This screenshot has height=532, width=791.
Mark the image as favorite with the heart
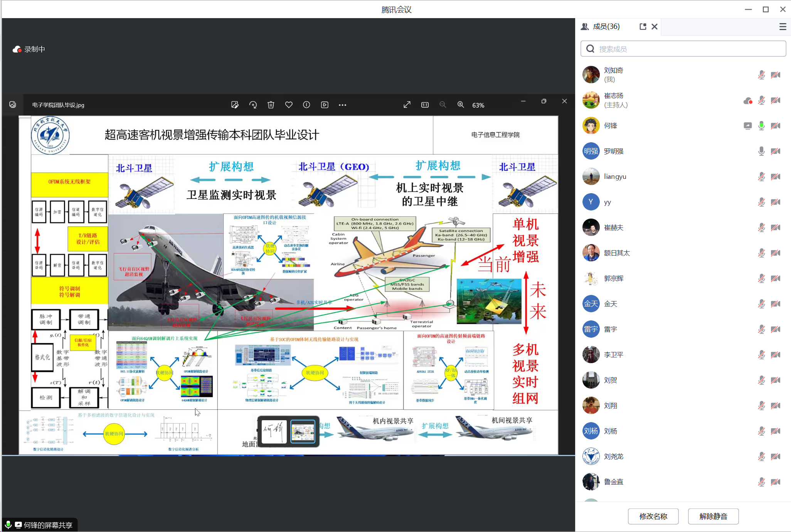(288, 104)
